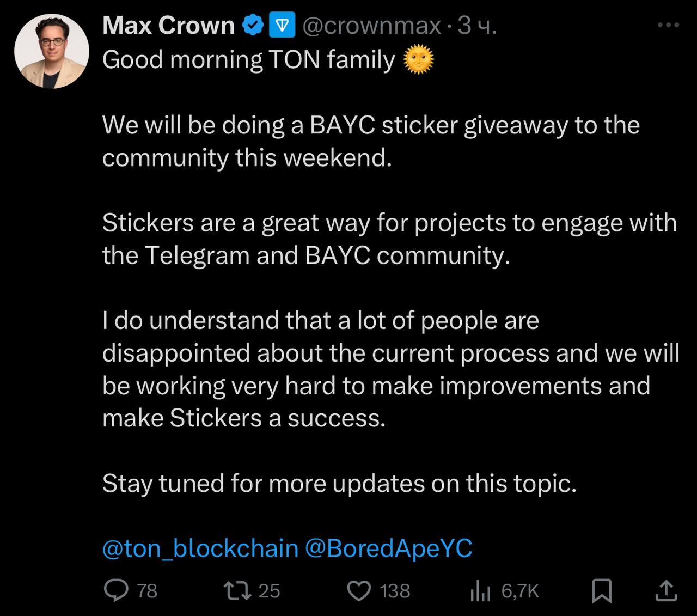This screenshot has height=616, width=697.
Task: Click the 6,7K views count
Action: pyautogui.click(x=520, y=591)
